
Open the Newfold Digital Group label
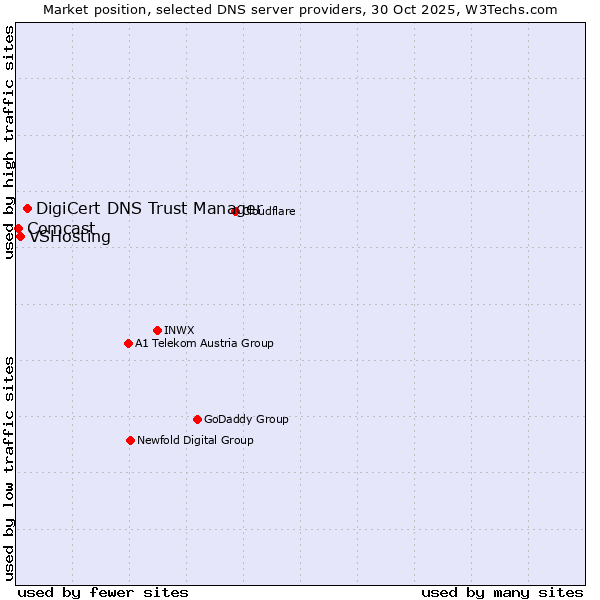pos(195,440)
